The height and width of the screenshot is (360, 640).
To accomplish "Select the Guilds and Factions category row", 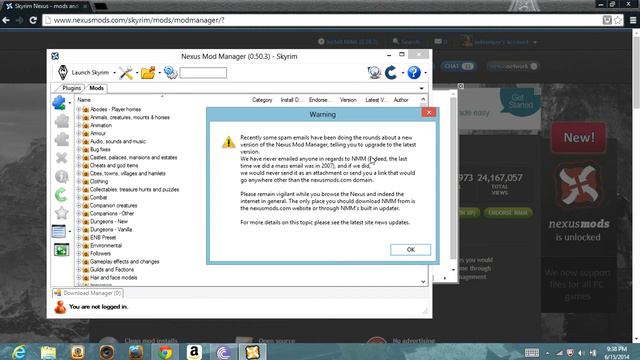I will point(112,270).
